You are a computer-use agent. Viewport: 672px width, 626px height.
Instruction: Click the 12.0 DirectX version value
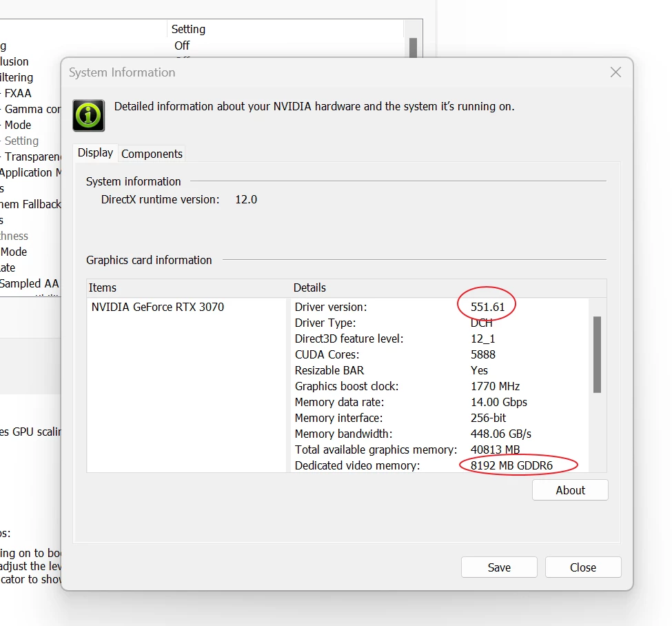point(246,200)
